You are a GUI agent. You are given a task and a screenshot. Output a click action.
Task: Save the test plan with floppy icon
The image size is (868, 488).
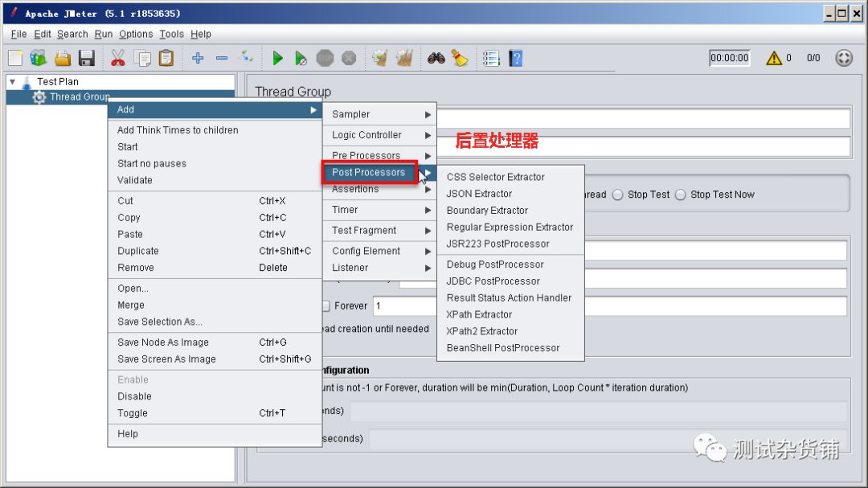point(87,58)
